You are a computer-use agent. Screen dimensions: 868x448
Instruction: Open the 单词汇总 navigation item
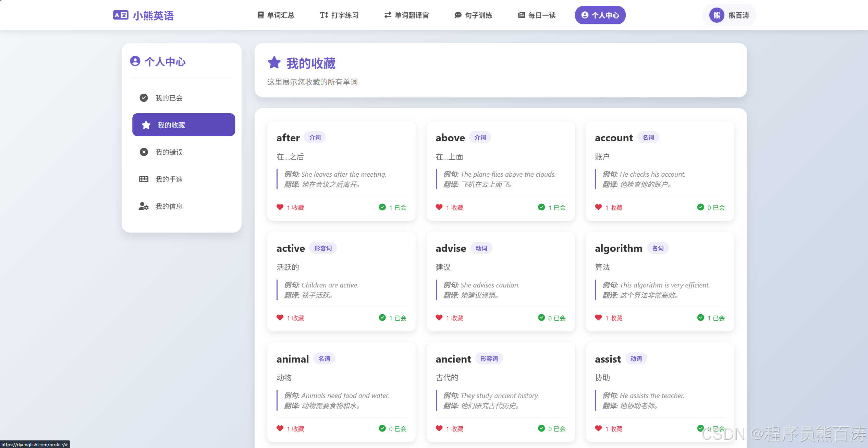coord(276,15)
